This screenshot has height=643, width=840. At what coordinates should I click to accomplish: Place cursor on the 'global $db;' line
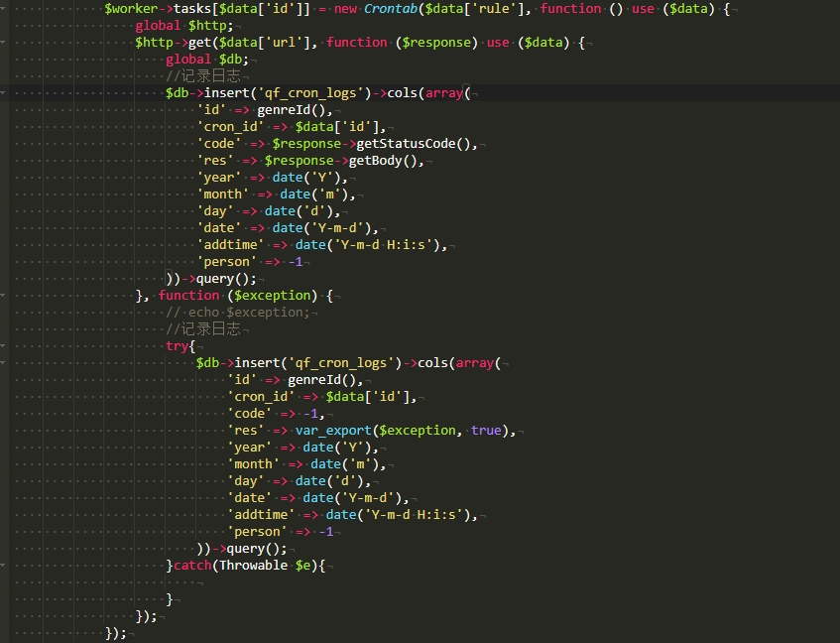click(x=207, y=59)
